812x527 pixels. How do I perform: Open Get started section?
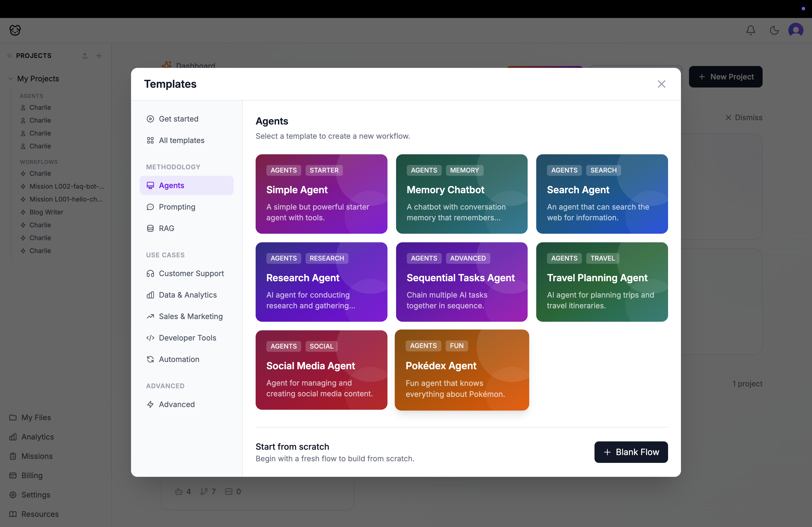179,119
